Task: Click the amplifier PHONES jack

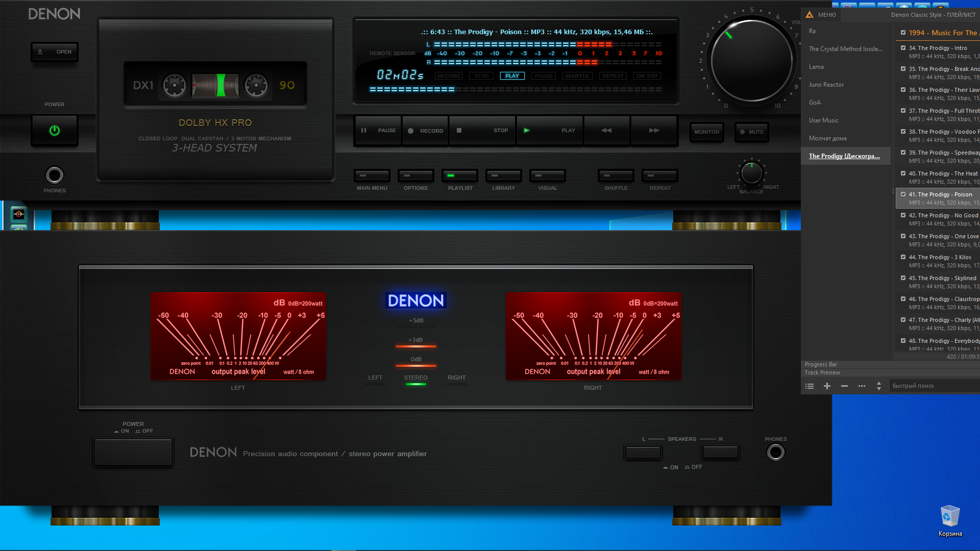Action: tap(776, 453)
